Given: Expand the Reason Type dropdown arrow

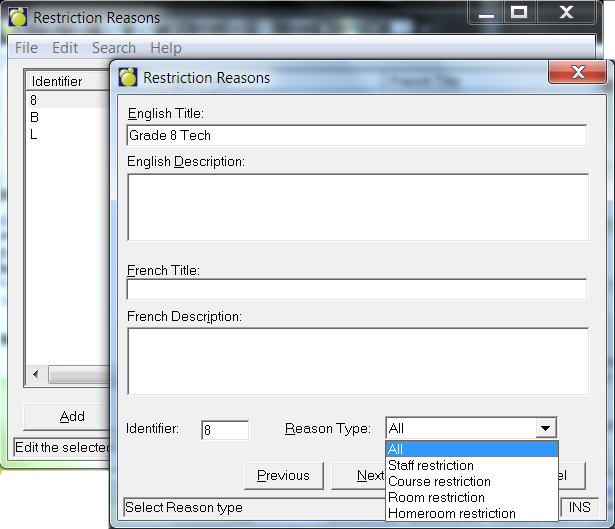Looking at the screenshot, I should [544, 429].
